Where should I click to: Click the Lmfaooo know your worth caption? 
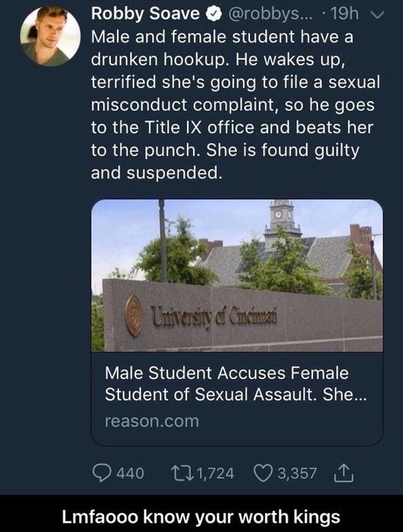201,517
